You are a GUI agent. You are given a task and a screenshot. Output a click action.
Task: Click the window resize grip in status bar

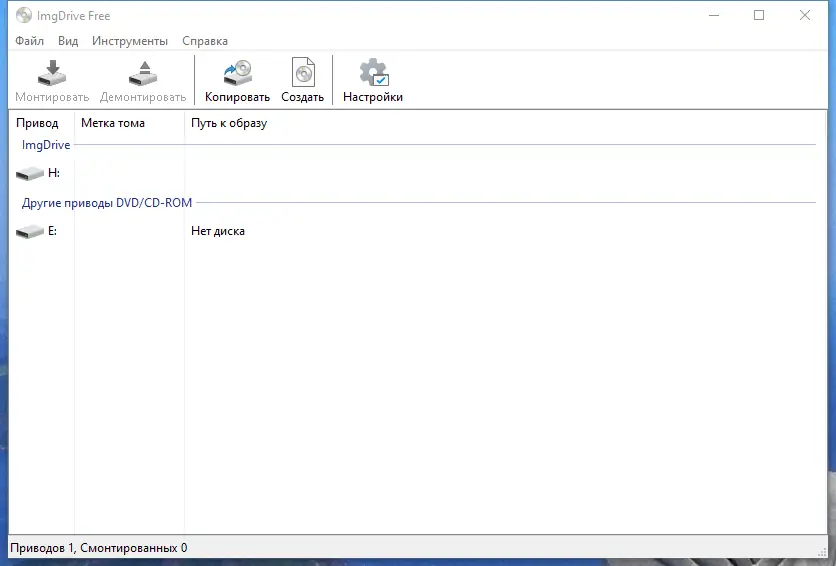click(822, 553)
